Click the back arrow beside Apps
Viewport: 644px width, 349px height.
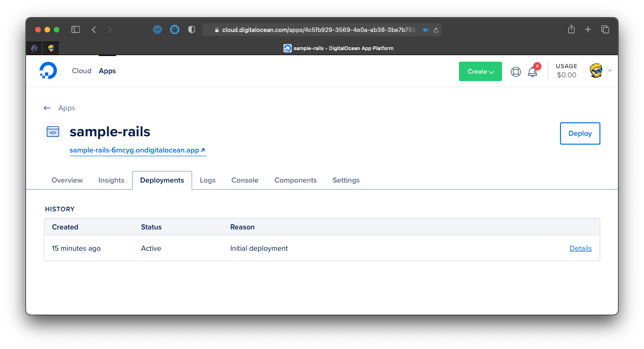point(47,108)
